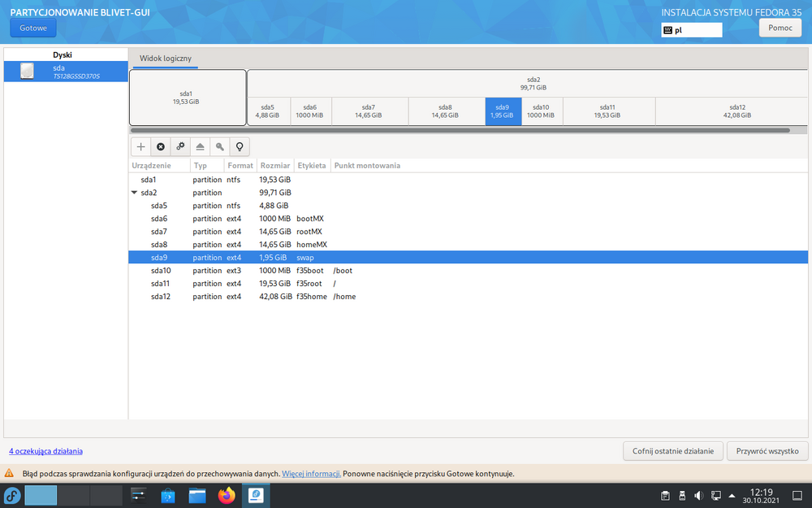Select sda7 block in partition map

pos(369,111)
